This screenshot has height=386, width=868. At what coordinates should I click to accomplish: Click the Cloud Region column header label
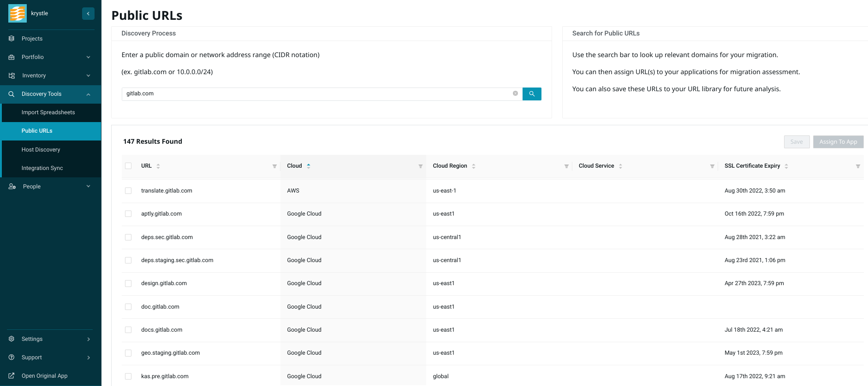[450, 166]
